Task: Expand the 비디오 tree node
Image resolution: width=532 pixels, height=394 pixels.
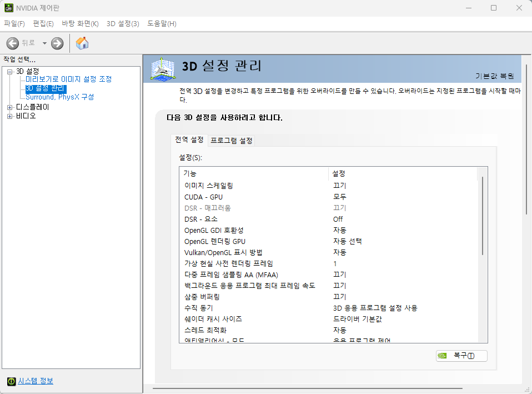Action: click(10, 116)
